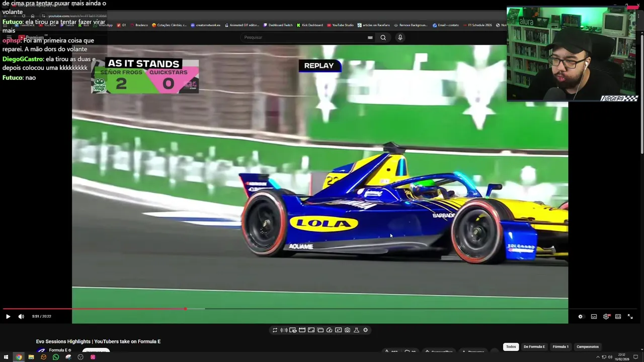This screenshot has height=362, width=644.
Task: Select the 'Campeonatos' filter chip
Action: click(x=588, y=346)
